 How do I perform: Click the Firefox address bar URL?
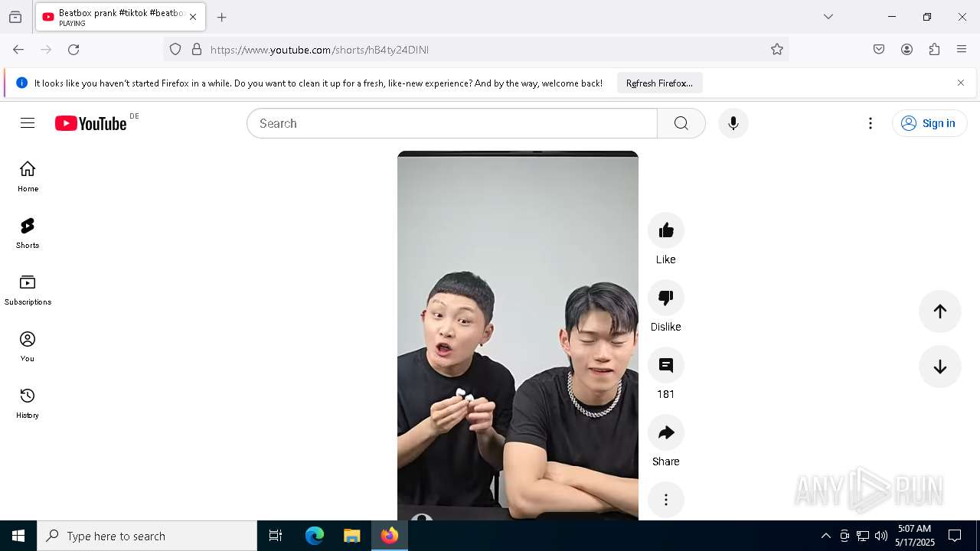click(x=319, y=50)
